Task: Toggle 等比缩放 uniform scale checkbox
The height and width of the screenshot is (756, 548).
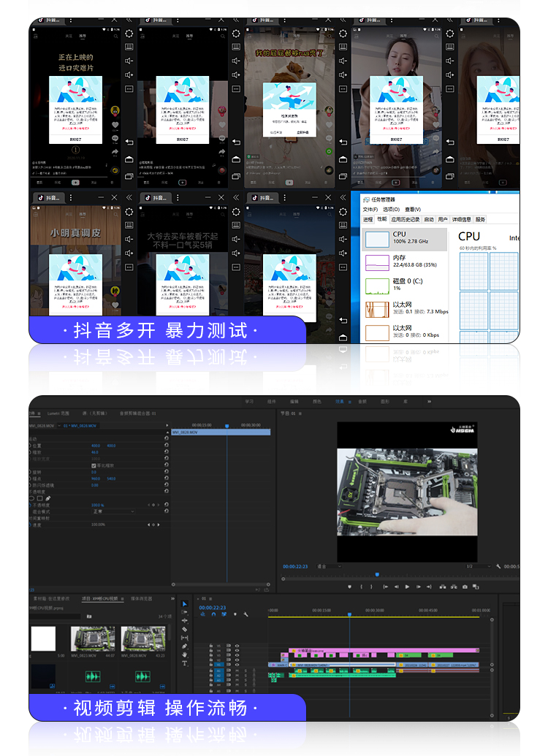Action: click(94, 465)
